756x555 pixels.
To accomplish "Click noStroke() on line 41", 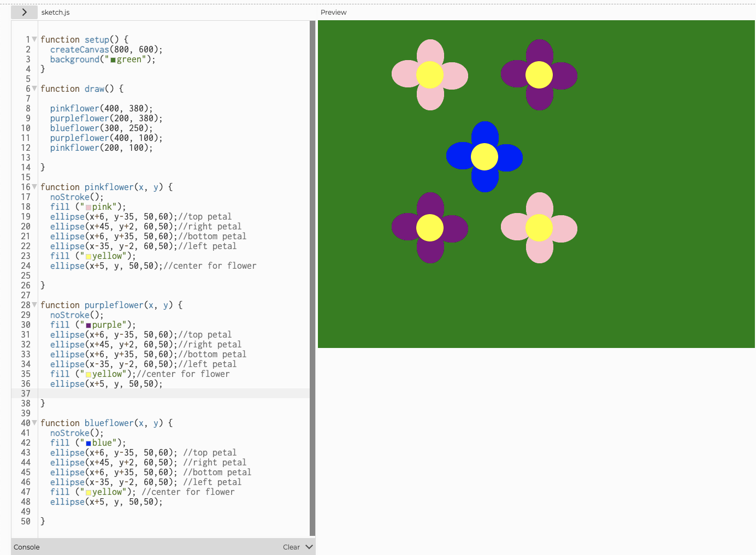I will pos(77,433).
